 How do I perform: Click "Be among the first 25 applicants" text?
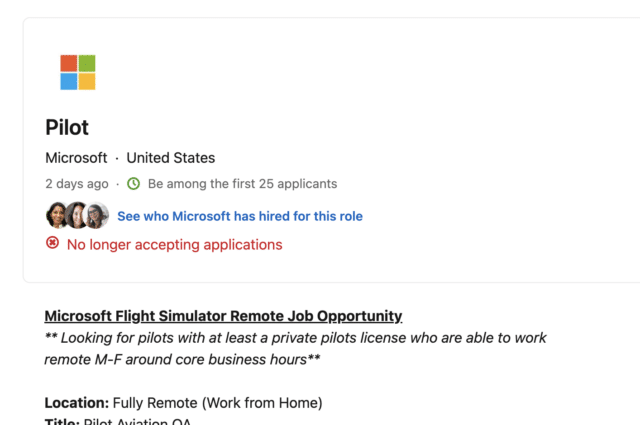coord(242,184)
